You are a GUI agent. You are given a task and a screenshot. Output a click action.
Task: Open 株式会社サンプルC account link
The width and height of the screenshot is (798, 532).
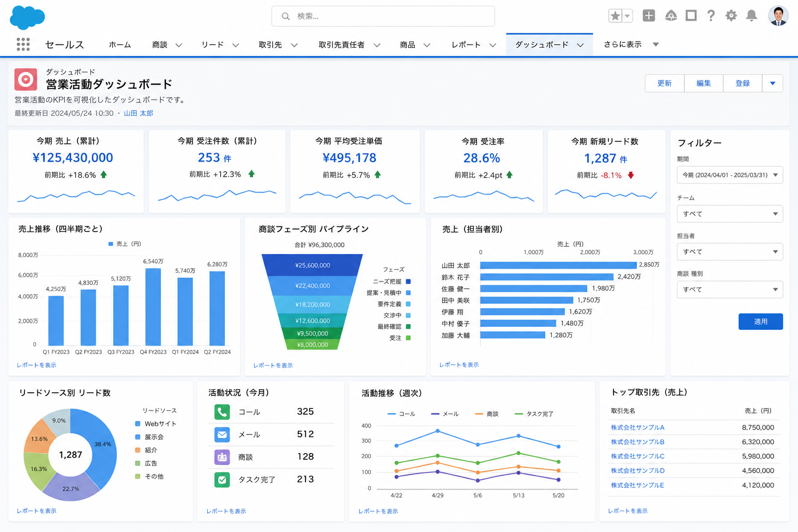click(x=637, y=456)
